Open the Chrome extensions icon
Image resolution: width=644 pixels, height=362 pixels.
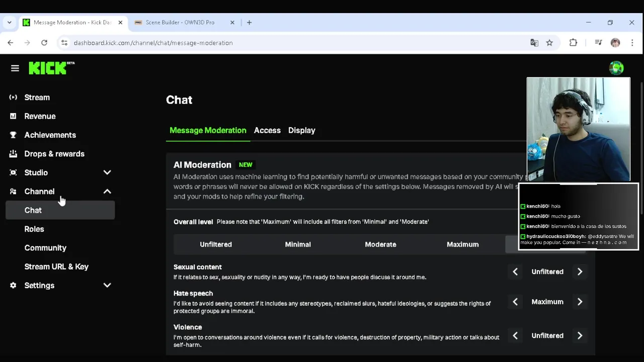(573, 43)
